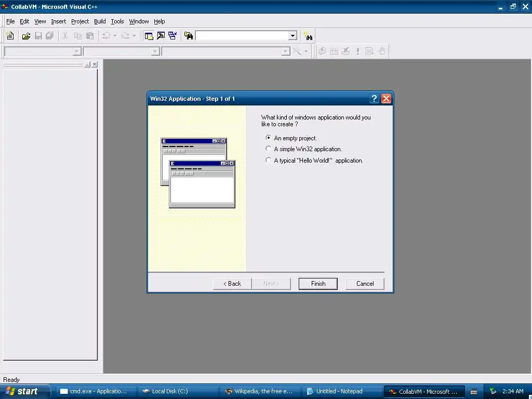The height and width of the screenshot is (399, 532).
Task: Click the Cut scissors icon
Action: [65, 36]
